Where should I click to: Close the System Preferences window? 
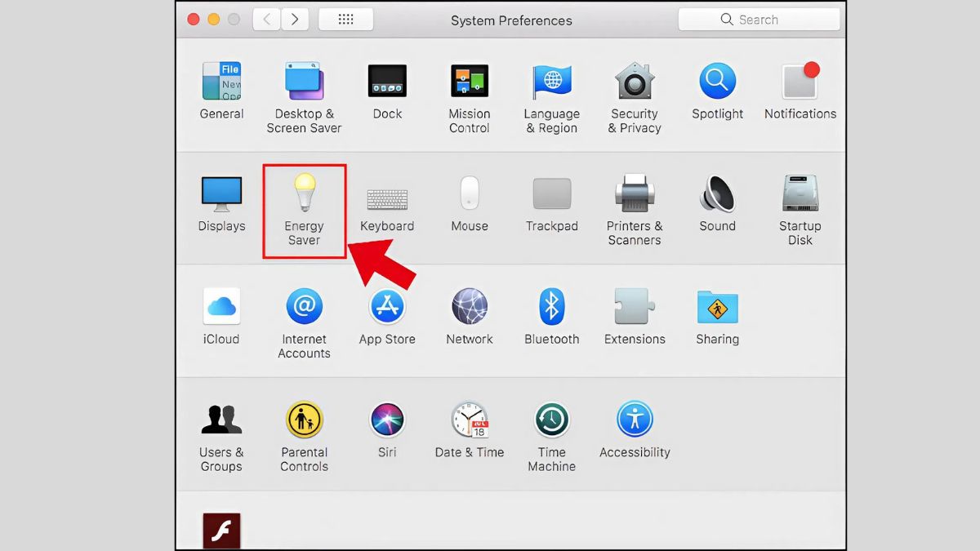pos(194,19)
